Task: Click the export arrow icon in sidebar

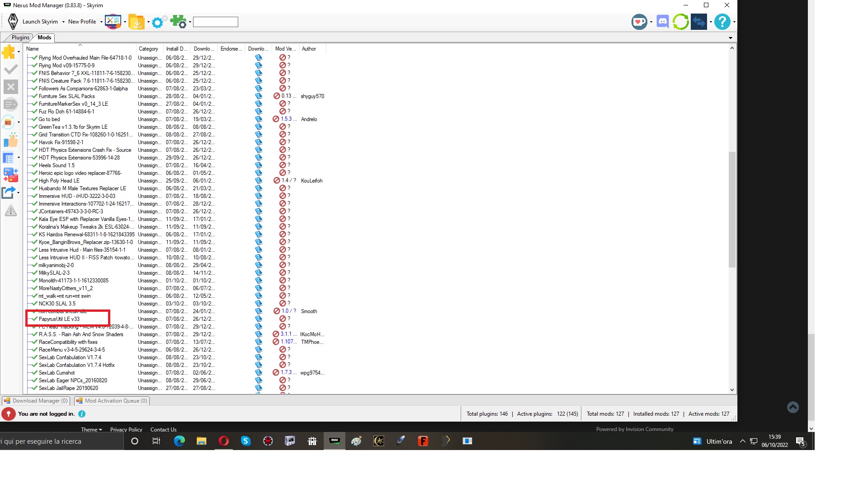Action: coord(9,192)
